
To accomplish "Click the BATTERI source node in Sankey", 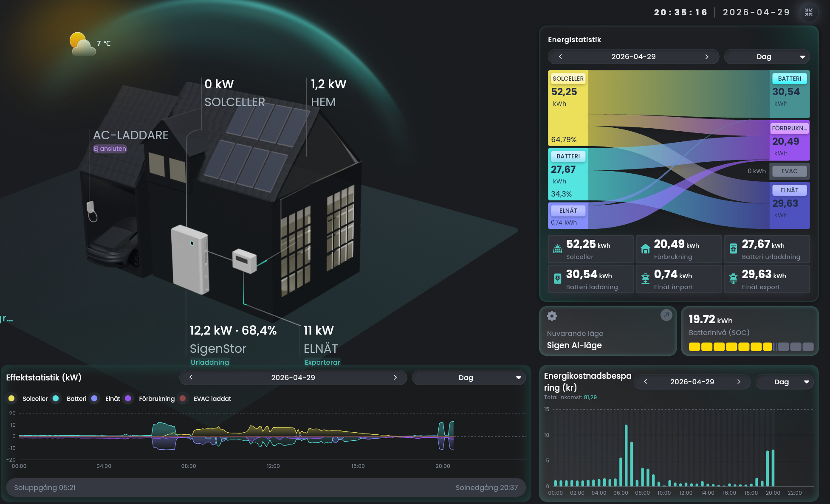I will tap(568, 174).
